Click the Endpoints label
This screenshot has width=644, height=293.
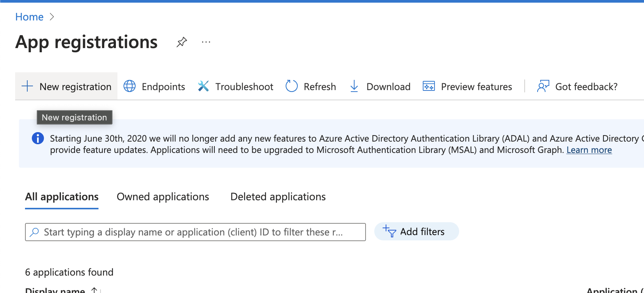click(x=163, y=87)
